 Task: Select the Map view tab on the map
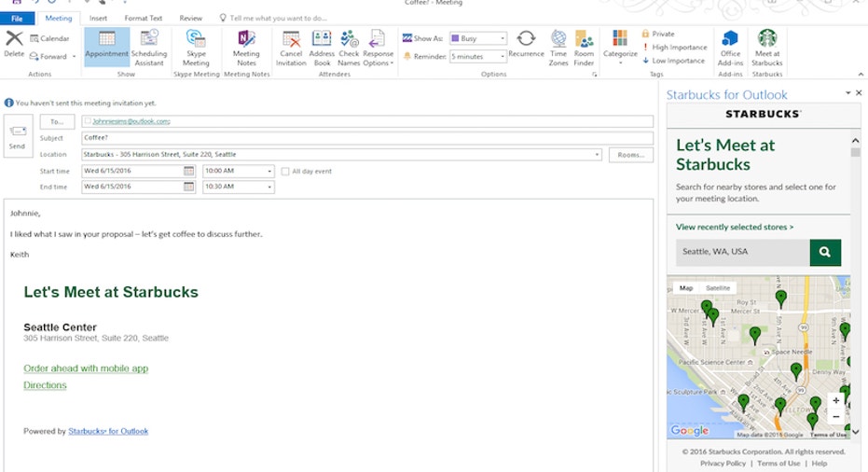tap(686, 288)
